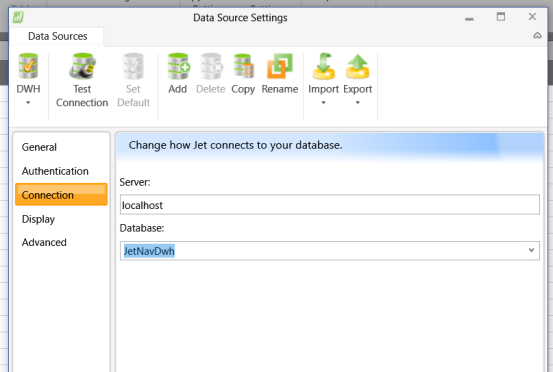Screen dimensions: 553x372
Task: Click the DWH data source icon
Action: (x=28, y=66)
